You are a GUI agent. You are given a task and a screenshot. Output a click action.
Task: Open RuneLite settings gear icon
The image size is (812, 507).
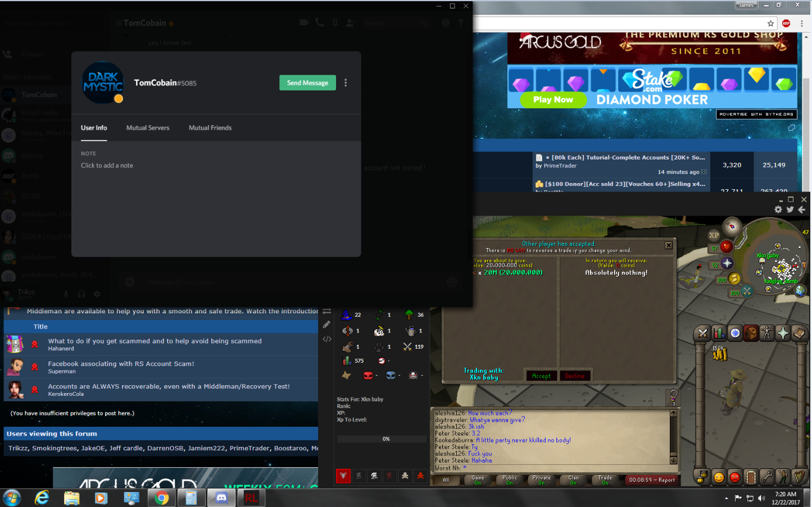click(778, 209)
